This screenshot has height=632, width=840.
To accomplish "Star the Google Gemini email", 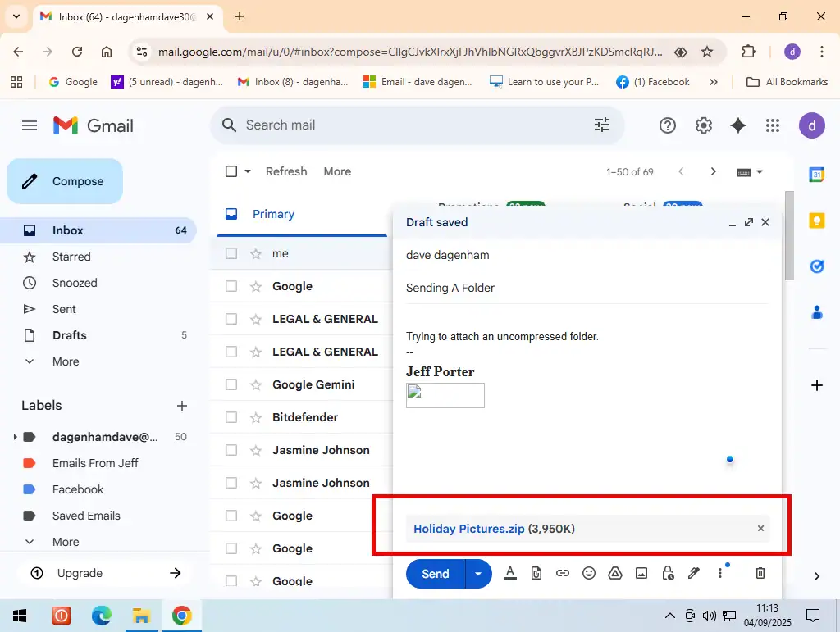I will [256, 384].
